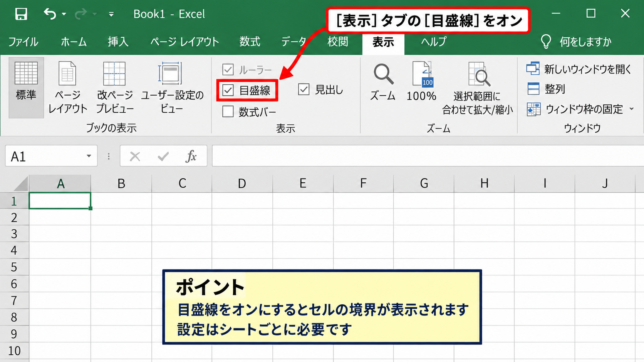This screenshot has width=644, height=362.
Task: Click the Undo arrow icon
Action: [50, 14]
